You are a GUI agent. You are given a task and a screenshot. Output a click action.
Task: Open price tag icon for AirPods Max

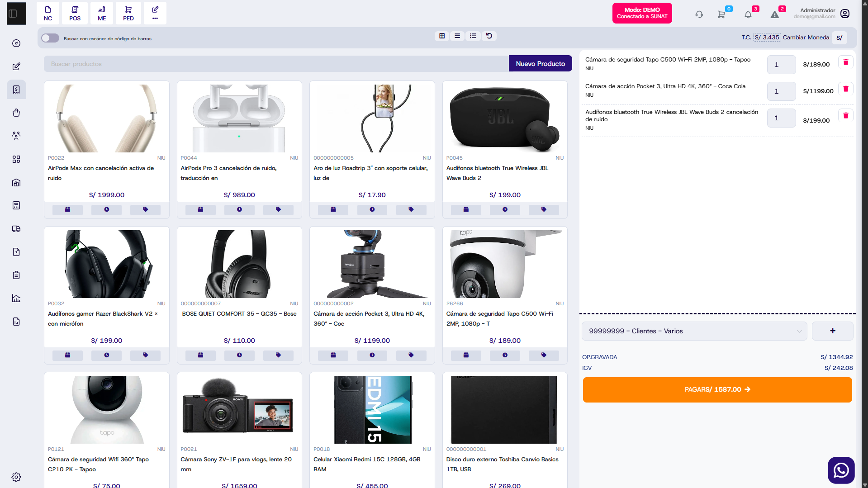tap(146, 209)
